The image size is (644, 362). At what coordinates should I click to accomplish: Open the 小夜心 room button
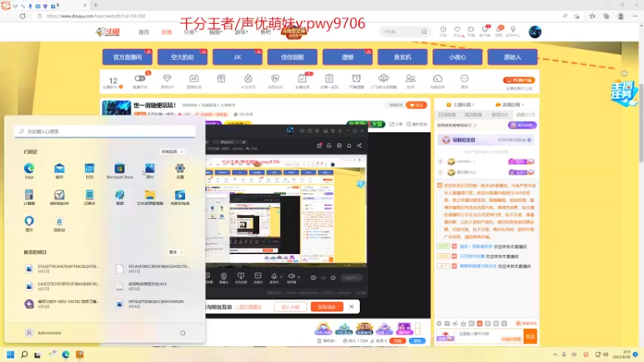457,57
